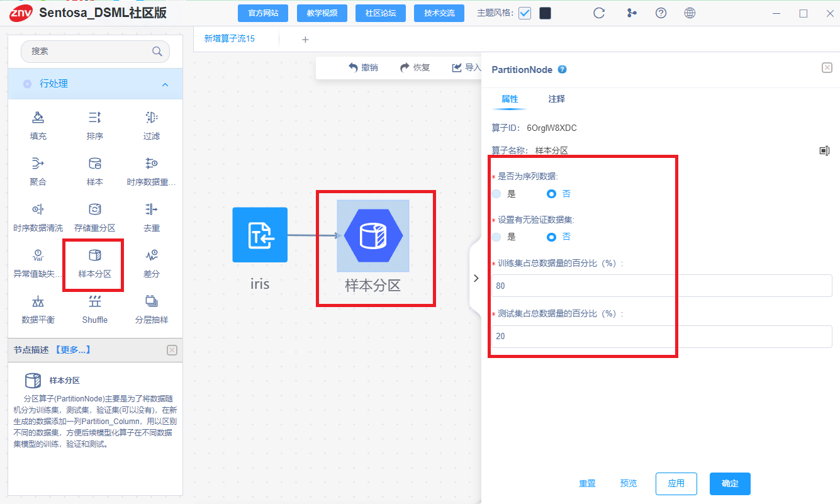Image resolution: width=840 pixels, height=504 pixels.
Task: Select the 存储重分区 operator icon
Action: point(94,210)
